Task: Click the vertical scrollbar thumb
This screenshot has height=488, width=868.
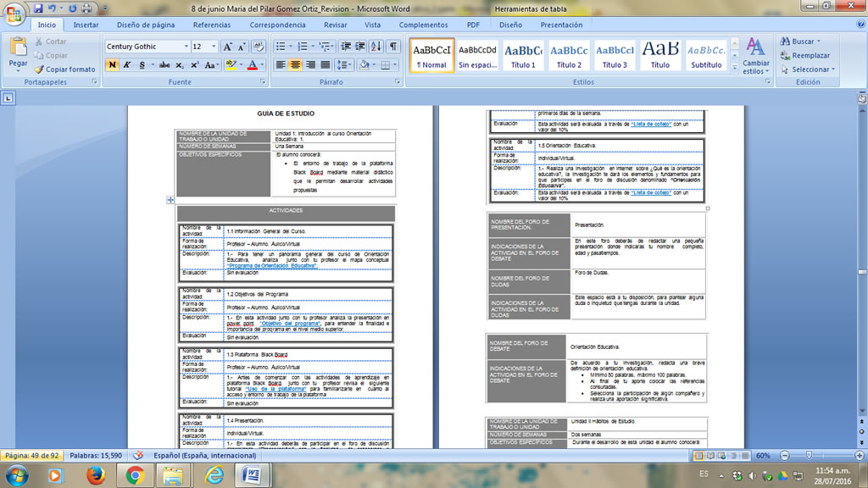Action: (862, 272)
